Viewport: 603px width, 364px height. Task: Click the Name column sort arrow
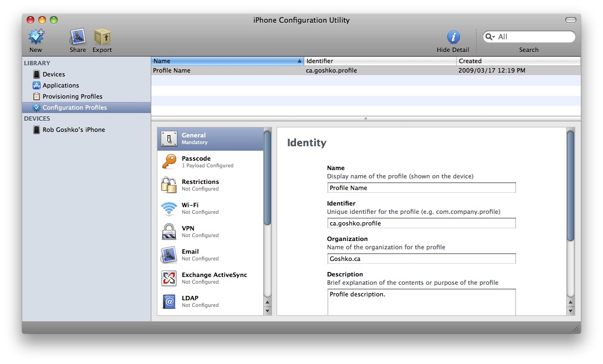coord(299,61)
